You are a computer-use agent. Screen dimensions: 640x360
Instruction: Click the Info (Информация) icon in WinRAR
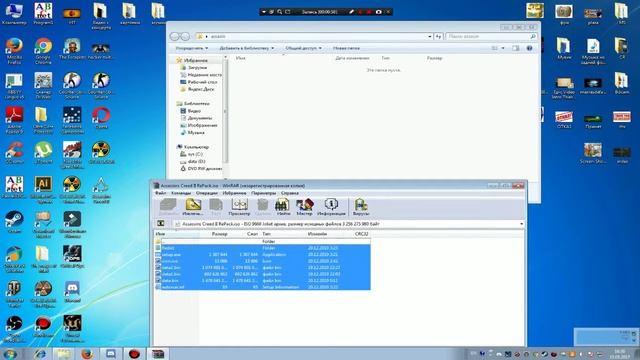[x=331, y=207]
